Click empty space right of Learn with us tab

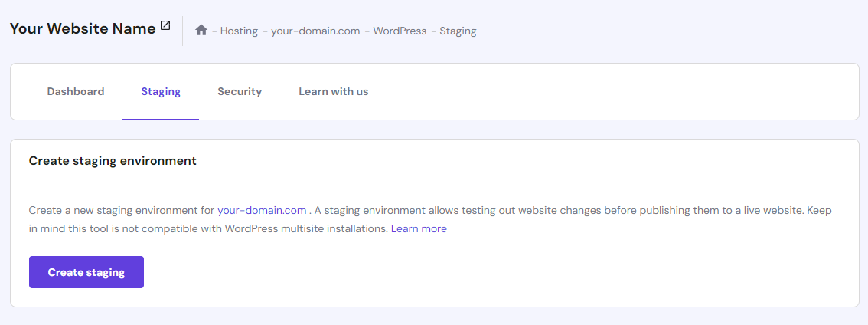(612, 92)
